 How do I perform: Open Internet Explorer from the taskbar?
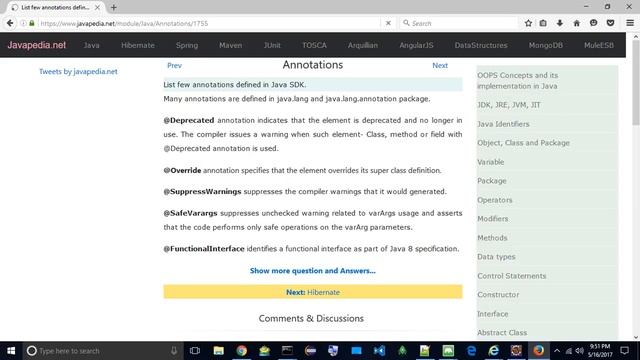pos(494,351)
